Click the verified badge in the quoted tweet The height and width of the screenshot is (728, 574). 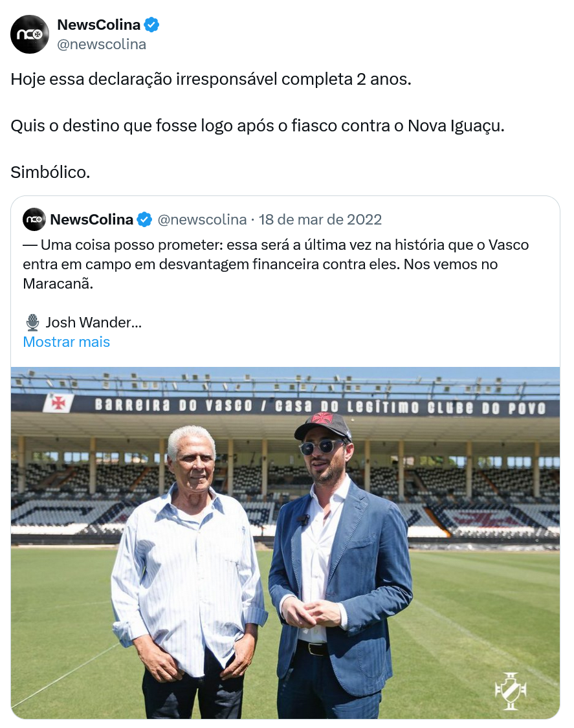point(144,220)
